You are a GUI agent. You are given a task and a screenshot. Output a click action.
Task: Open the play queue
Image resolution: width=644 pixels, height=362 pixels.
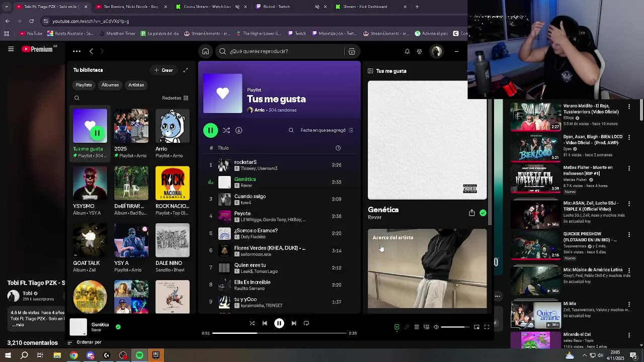pos(417,327)
